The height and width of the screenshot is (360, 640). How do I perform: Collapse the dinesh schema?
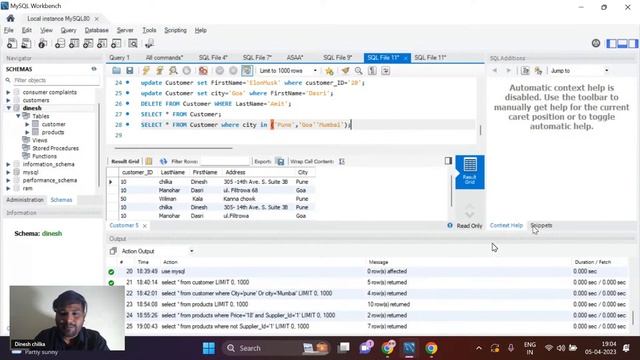coord(8,108)
